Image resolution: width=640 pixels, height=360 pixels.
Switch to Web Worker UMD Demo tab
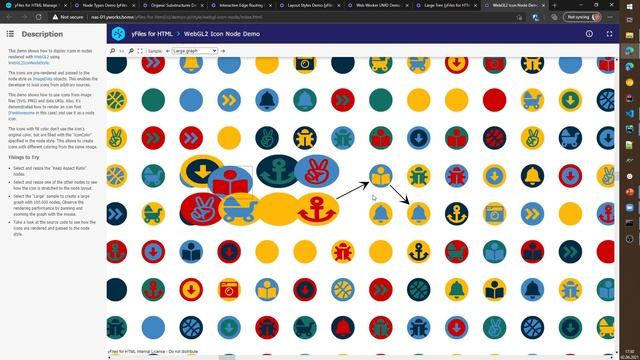378,6
